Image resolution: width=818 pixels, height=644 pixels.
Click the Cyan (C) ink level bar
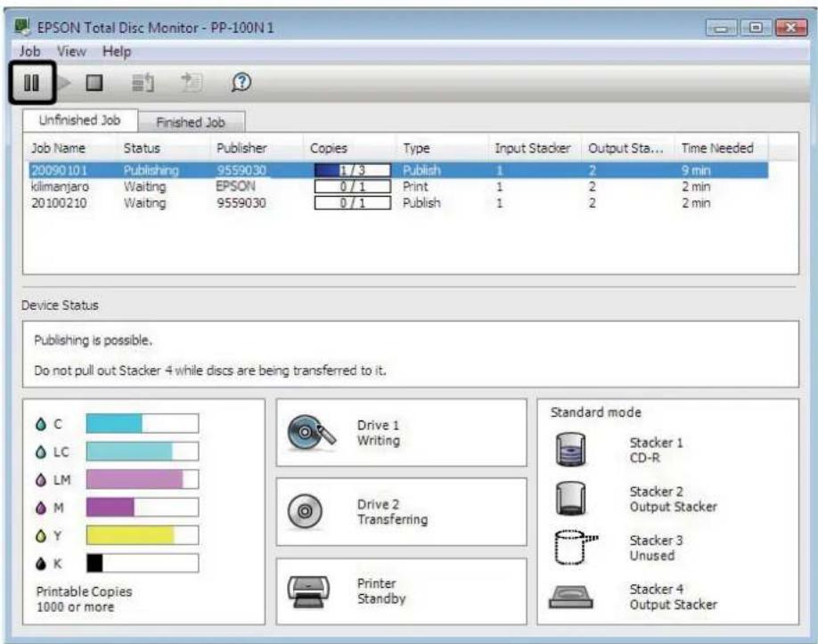click(x=143, y=423)
